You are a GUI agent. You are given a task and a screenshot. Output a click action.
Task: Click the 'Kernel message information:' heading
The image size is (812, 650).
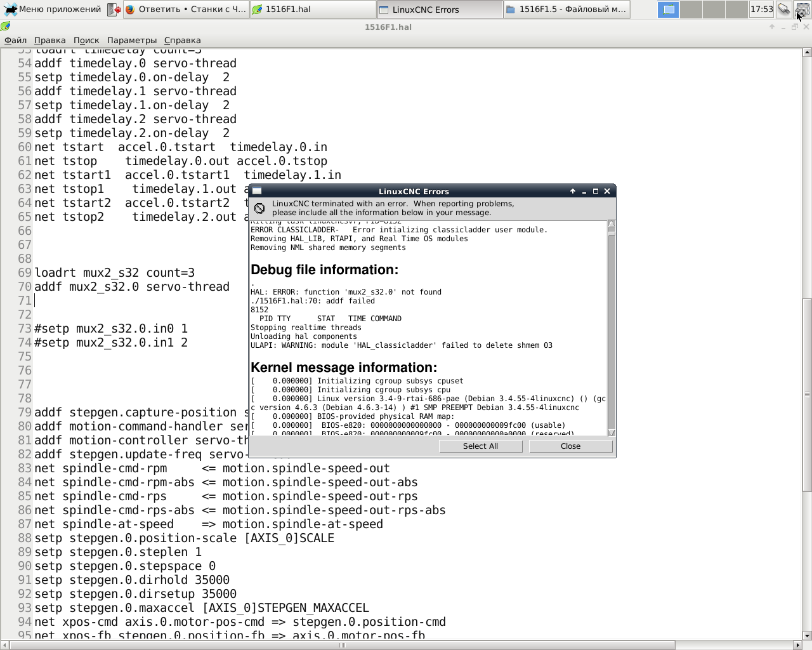[344, 368]
